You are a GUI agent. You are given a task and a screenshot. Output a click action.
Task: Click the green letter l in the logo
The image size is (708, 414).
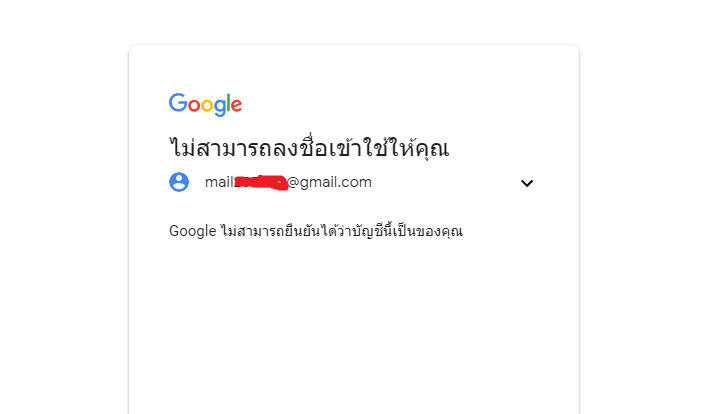pos(228,102)
